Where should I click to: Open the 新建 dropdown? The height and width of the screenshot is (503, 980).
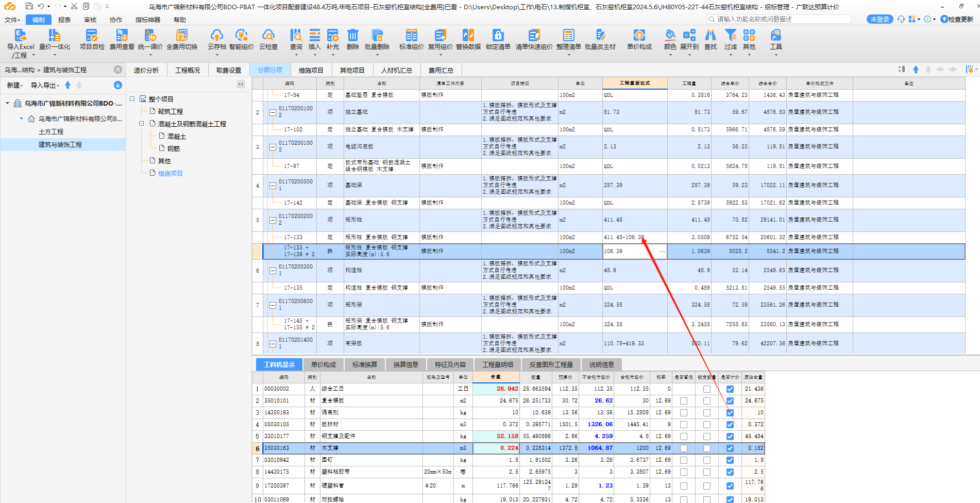pyautogui.click(x=15, y=86)
